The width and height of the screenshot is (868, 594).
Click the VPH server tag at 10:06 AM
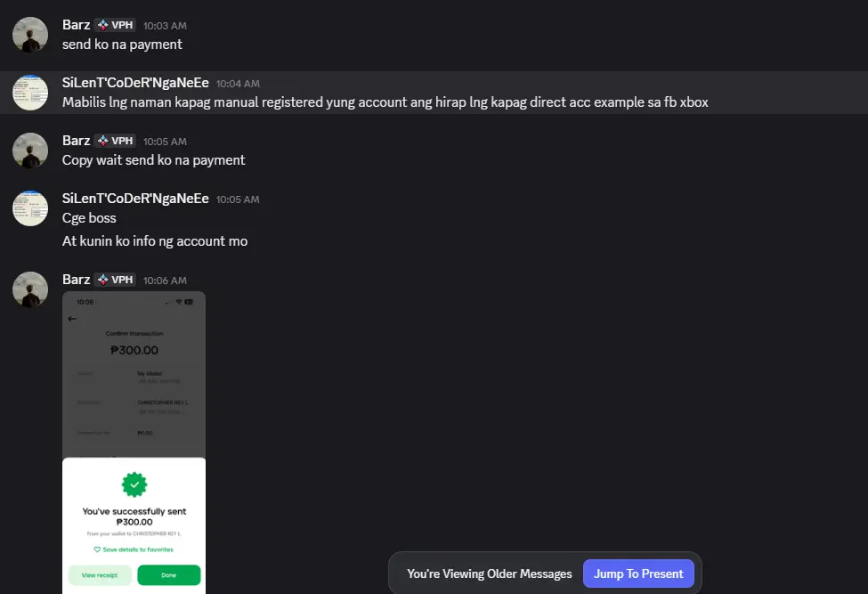[x=115, y=280]
